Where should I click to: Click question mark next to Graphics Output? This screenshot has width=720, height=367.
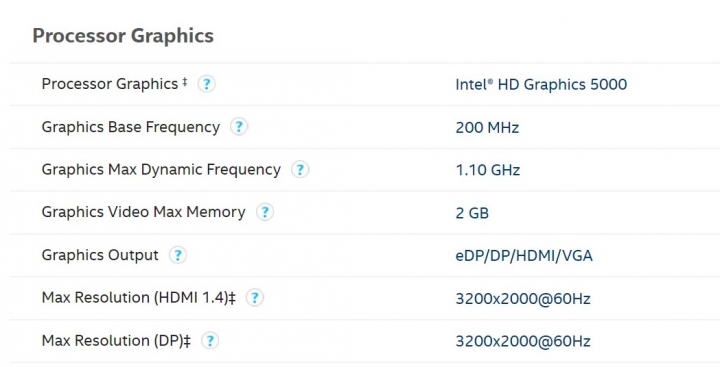178,255
